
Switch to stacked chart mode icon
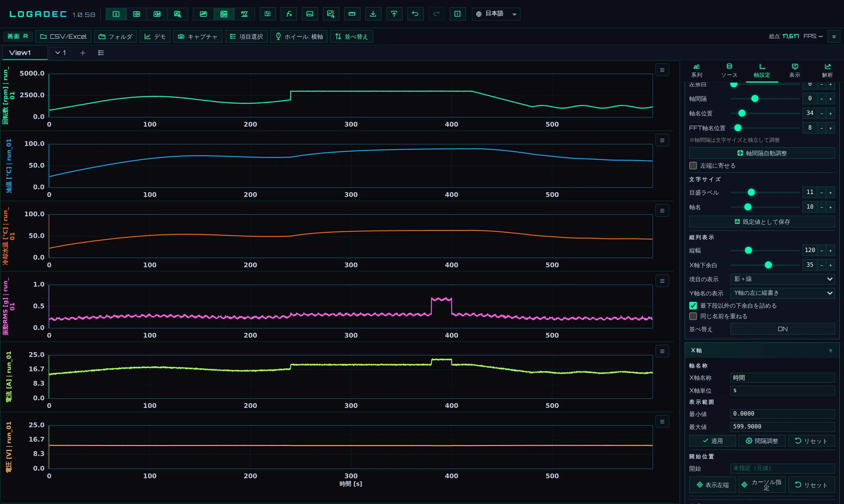tap(224, 14)
